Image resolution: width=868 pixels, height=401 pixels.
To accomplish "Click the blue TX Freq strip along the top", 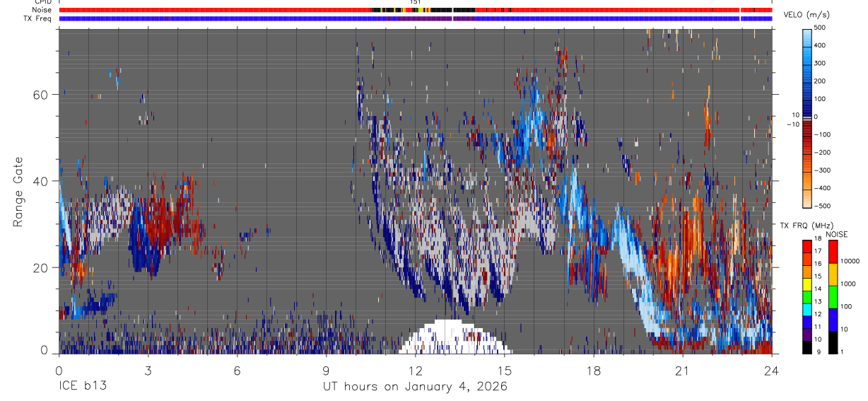I will [x=416, y=18].
